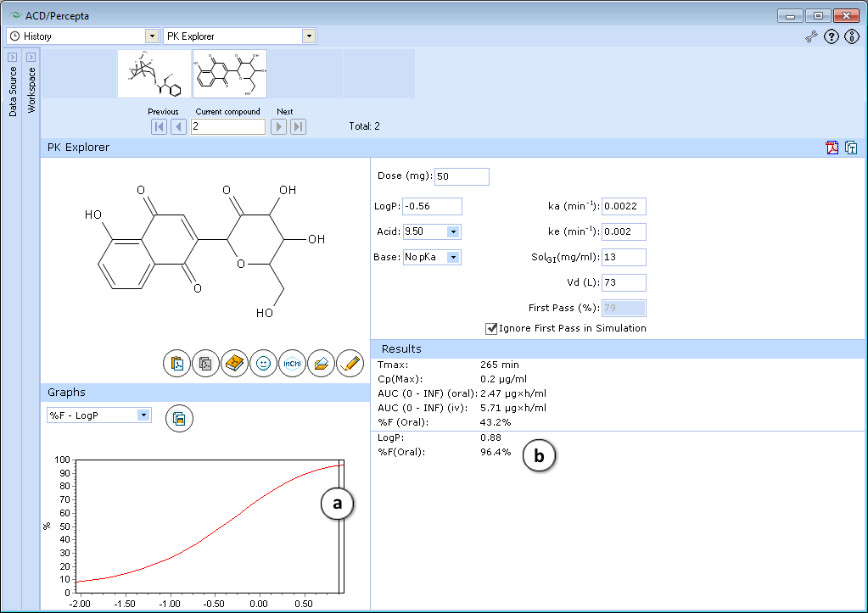This screenshot has height=613, width=868.
Task: Click the Vd (L) input field
Action: [624, 282]
